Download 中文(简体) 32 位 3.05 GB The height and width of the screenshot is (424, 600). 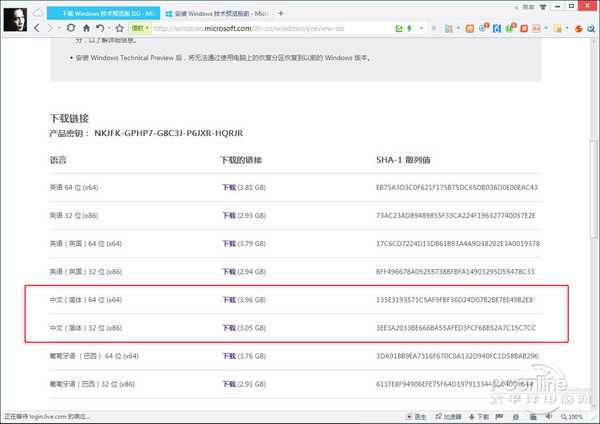coord(229,328)
